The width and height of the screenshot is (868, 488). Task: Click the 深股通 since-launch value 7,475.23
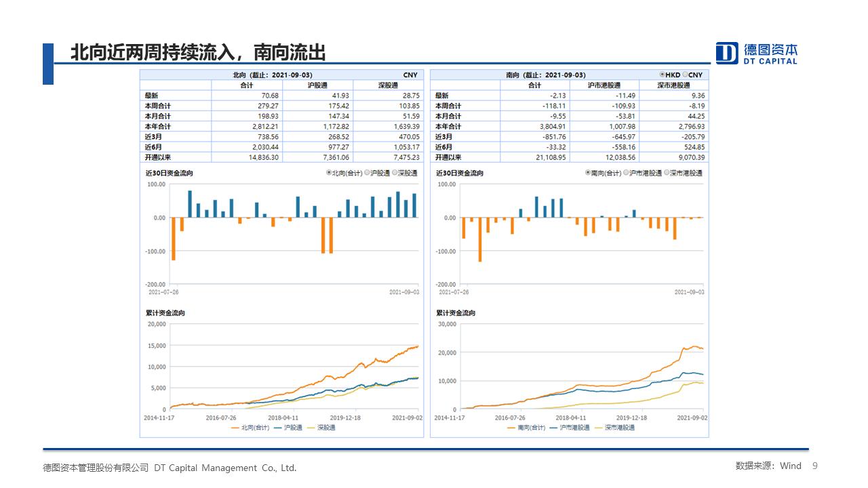click(x=406, y=157)
